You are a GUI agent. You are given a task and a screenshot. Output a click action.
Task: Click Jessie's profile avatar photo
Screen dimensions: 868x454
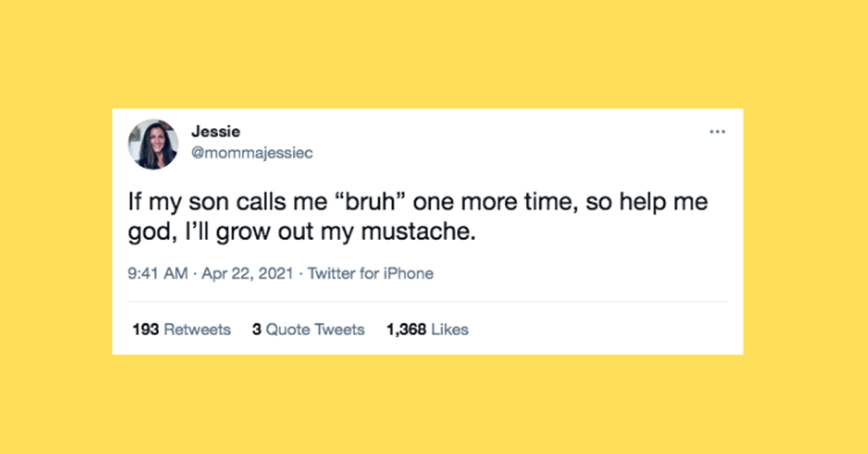tap(153, 145)
